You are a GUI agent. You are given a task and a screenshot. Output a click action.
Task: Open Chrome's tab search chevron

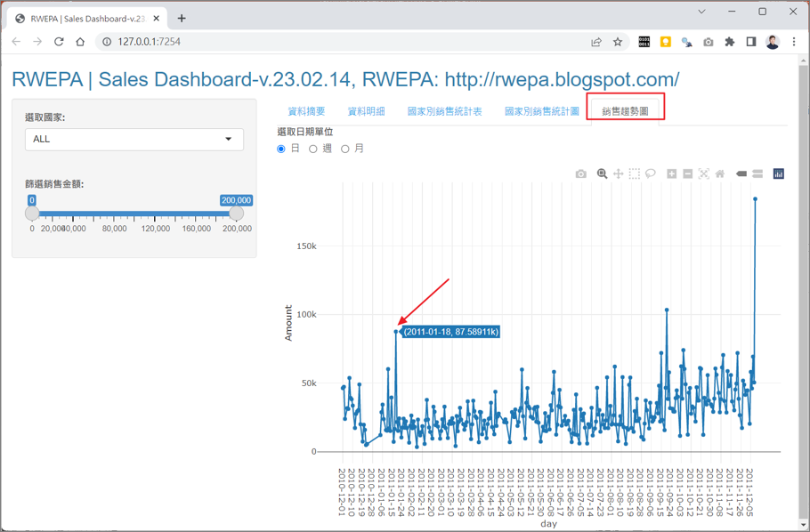point(701,12)
